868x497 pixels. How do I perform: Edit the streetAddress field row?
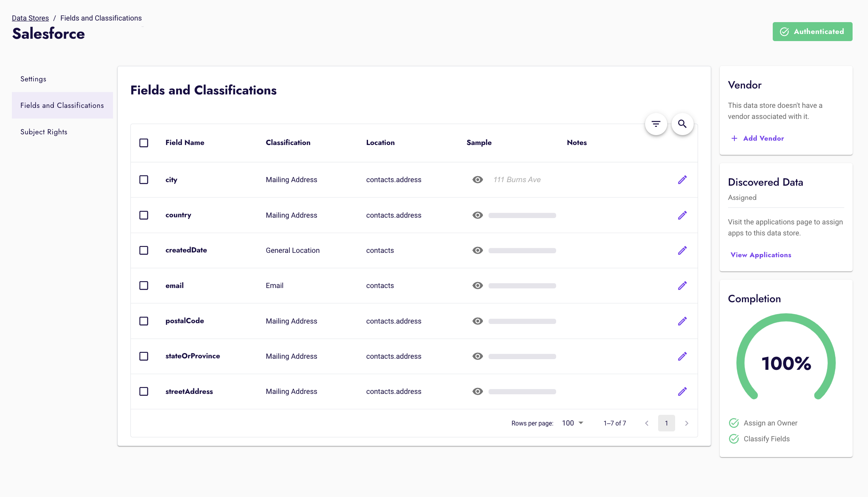[x=682, y=392]
